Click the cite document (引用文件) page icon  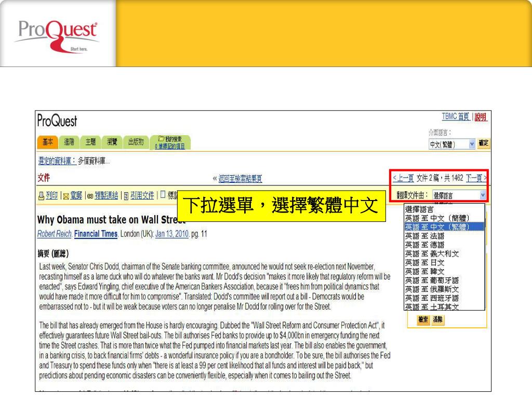point(126,196)
